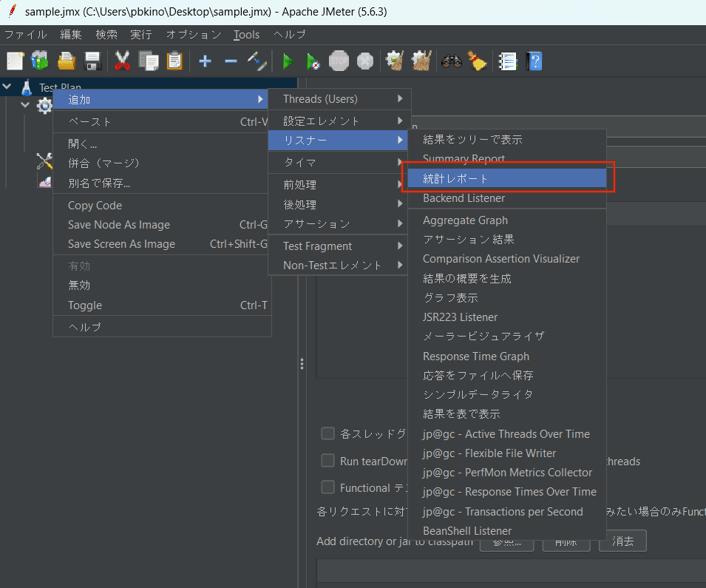
Task: Click the Toggle context menu entry
Action: click(x=162, y=305)
